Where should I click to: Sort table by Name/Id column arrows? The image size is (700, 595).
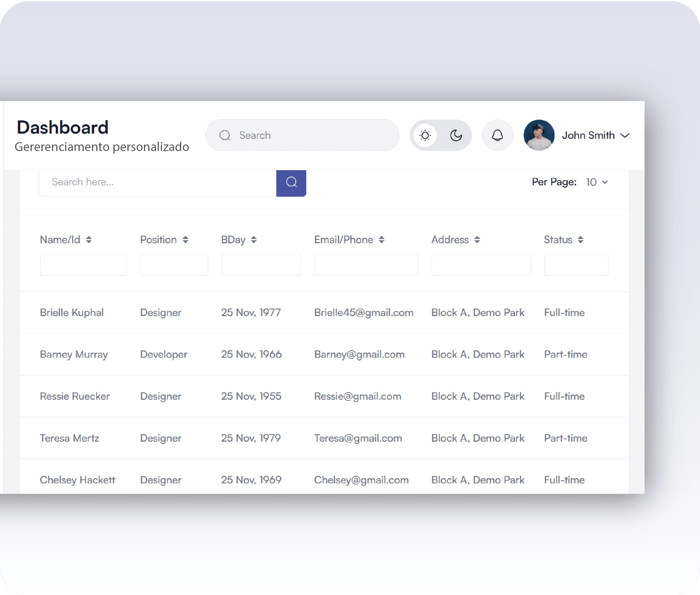pyautogui.click(x=88, y=240)
